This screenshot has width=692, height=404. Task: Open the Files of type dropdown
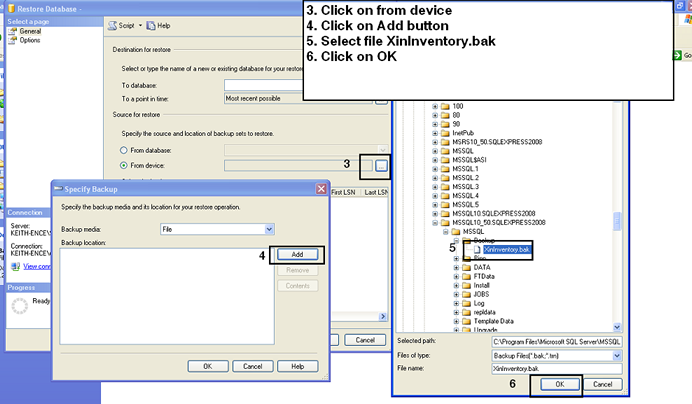coord(617,355)
